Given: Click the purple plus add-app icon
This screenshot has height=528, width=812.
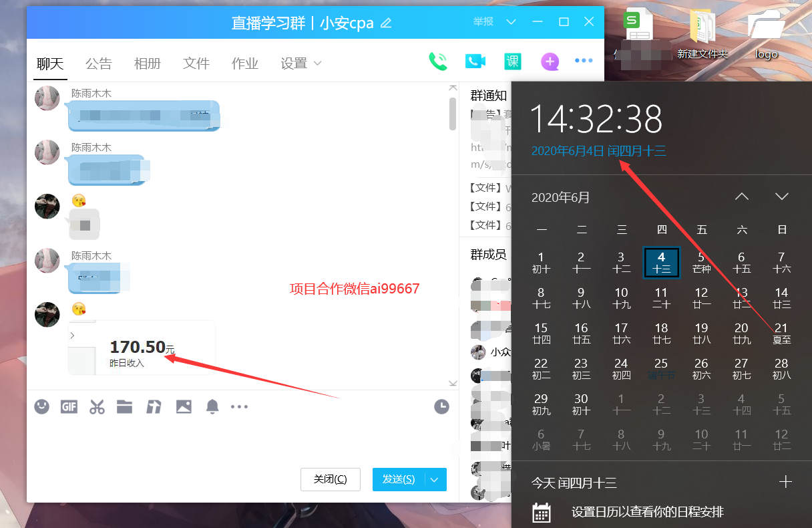Looking at the screenshot, I should click(550, 61).
